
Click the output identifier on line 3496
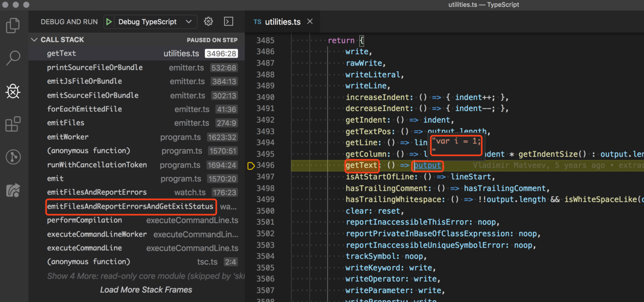tap(427, 165)
